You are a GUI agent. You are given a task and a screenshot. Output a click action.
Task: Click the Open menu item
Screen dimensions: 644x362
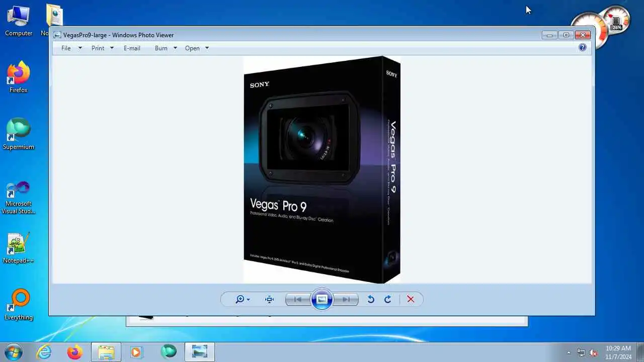[192, 48]
